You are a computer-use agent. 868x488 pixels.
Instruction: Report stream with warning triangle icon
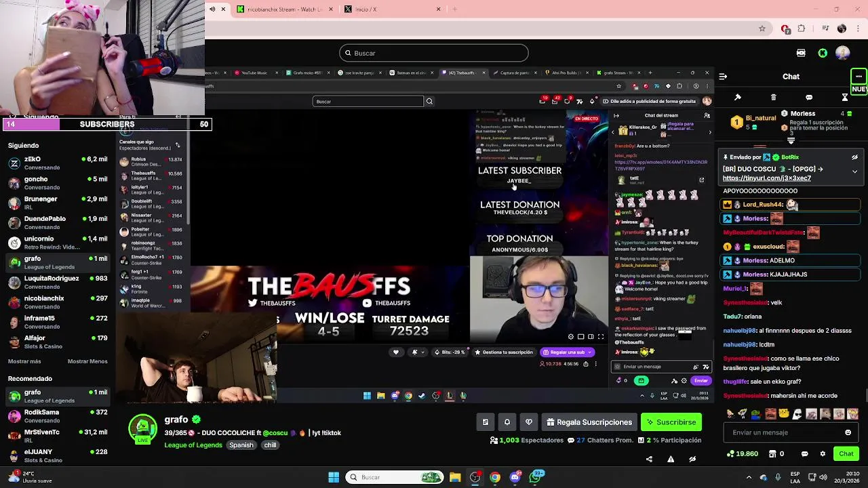[x=671, y=459]
